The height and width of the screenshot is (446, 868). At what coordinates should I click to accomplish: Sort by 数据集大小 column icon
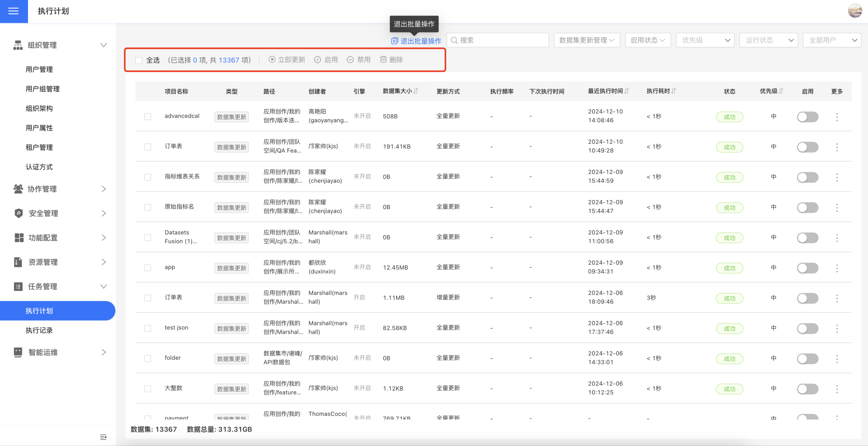[416, 91]
